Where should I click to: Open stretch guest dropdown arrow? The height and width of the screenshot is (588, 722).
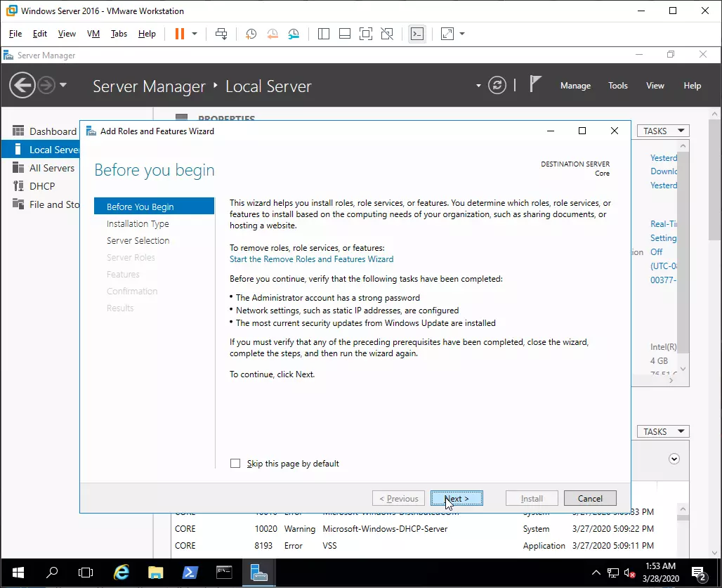point(462,34)
